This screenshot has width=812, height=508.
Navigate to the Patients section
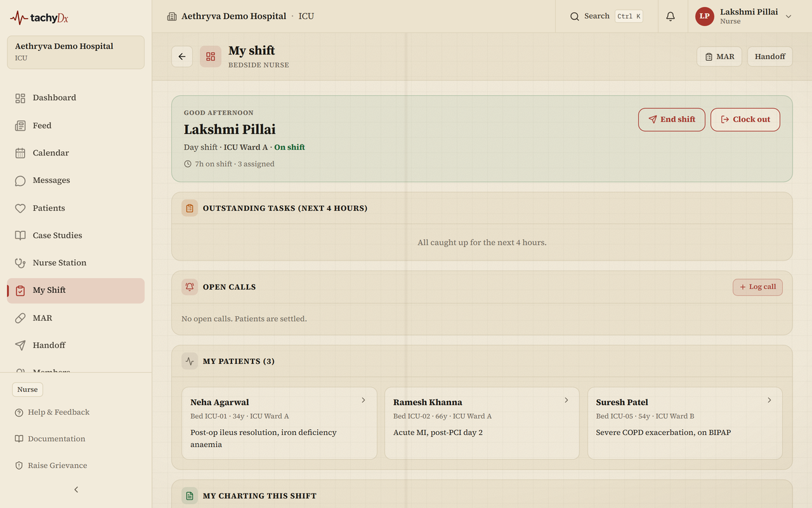click(x=75, y=208)
